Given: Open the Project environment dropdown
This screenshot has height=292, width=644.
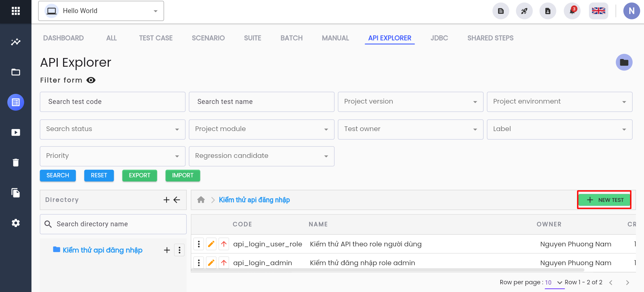Looking at the screenshot, I should [x=559, y=102].
